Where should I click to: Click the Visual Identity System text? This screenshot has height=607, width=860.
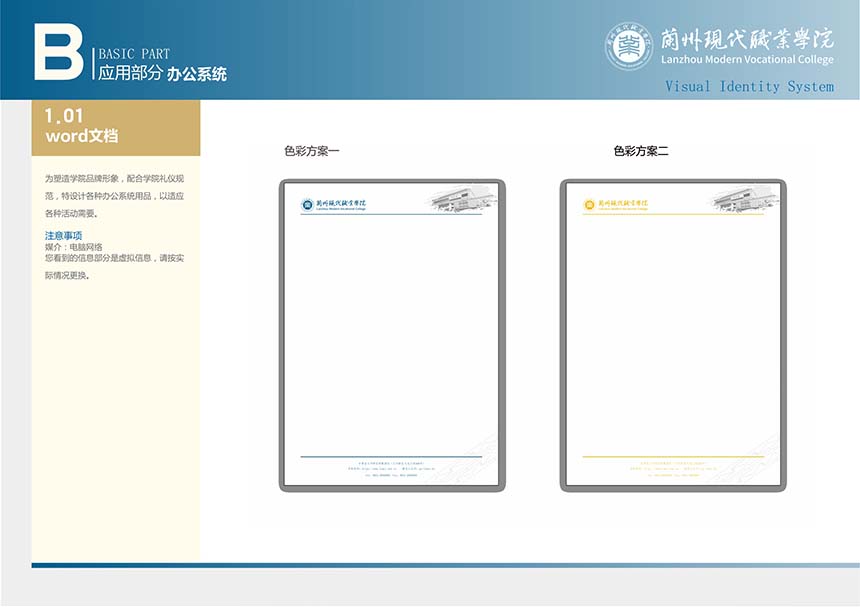pos(749,87)
